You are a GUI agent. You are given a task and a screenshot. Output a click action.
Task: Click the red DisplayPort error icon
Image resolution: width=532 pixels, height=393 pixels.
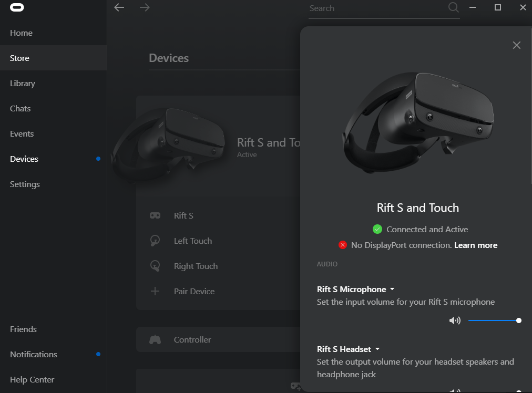point(343,244)
